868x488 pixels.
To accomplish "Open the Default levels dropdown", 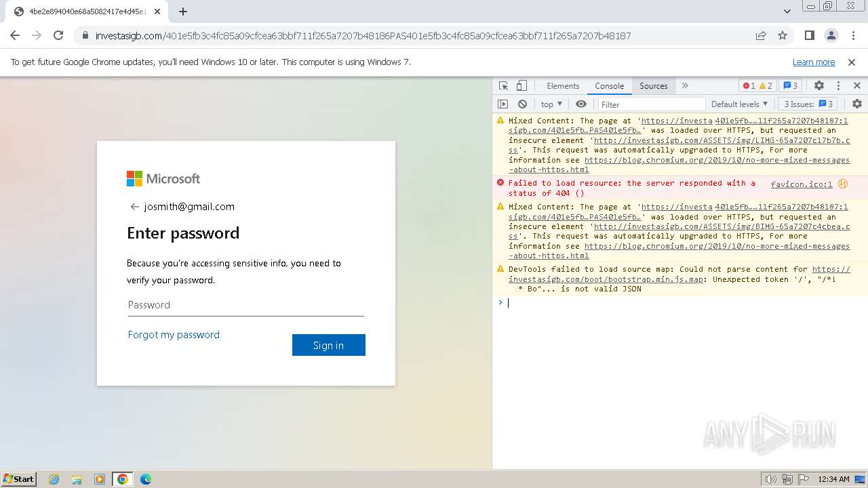I will (739, 104).
